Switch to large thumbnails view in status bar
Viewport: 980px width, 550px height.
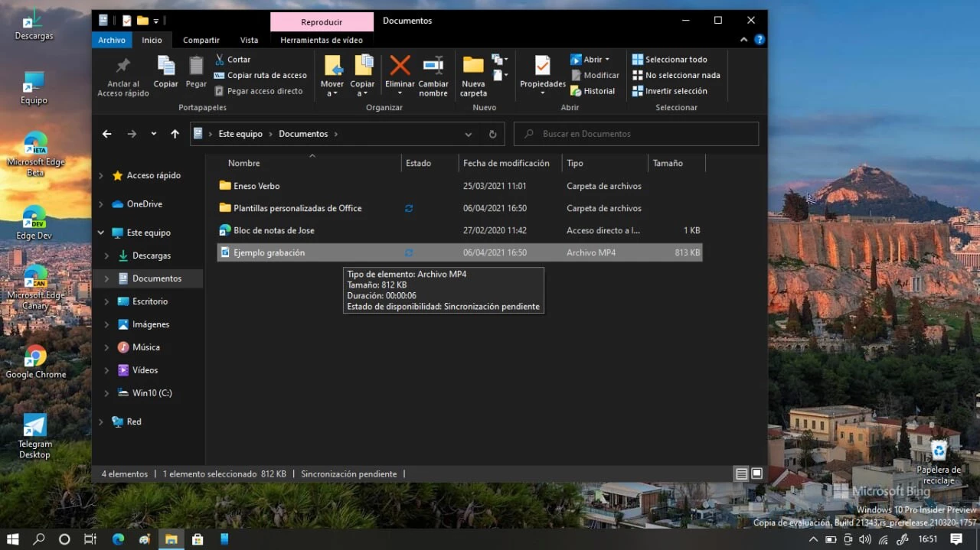[x=756, y=474]
